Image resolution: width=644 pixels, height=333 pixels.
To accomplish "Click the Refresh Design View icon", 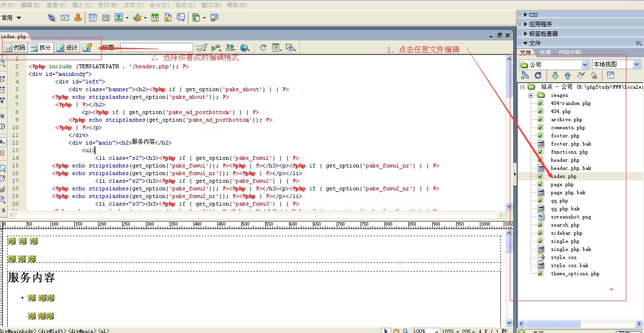I will (263, 47).
